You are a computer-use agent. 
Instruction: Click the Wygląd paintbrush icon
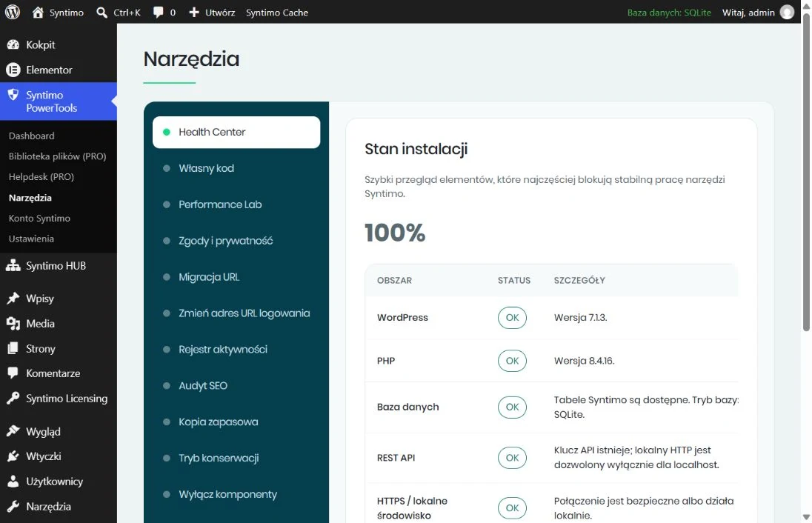(x=13, y=431)
